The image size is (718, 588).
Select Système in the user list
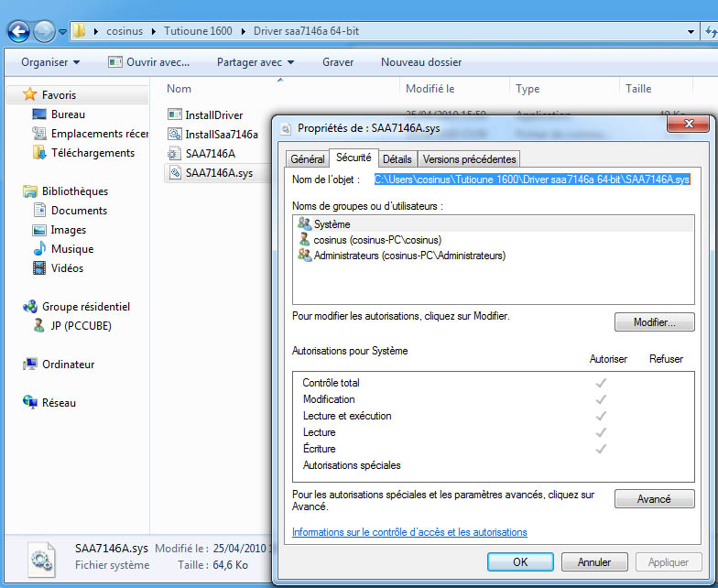pos(332,224)
